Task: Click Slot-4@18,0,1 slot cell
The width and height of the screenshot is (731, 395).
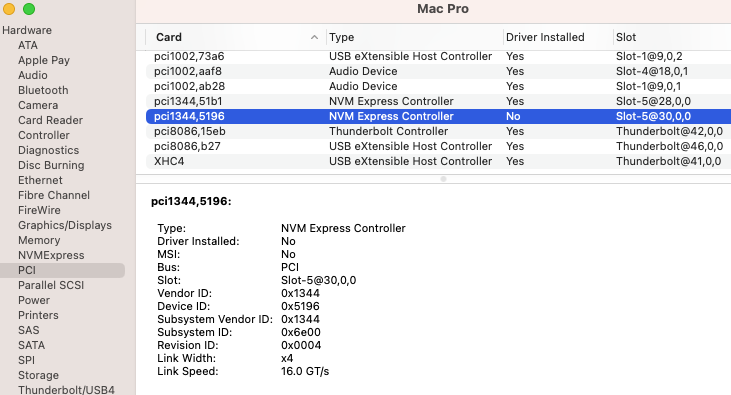Action: 652,71
